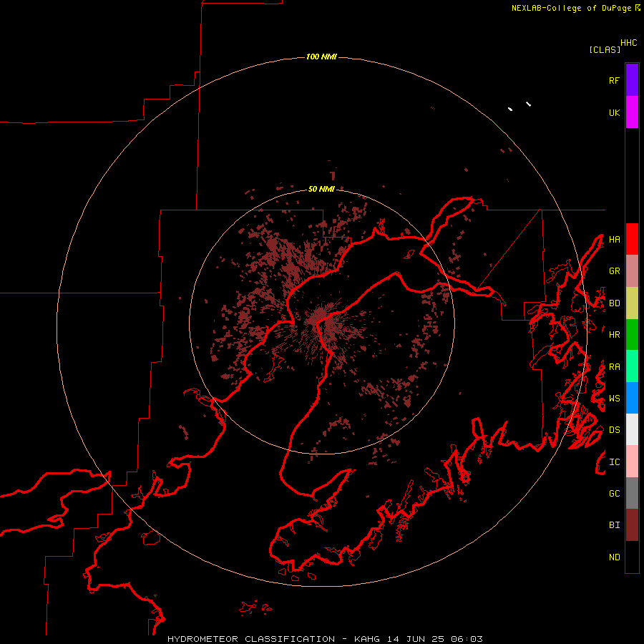
Task: Click the HYDROMETEOR CLASSIFICATION title text
Action: [251, 639]
